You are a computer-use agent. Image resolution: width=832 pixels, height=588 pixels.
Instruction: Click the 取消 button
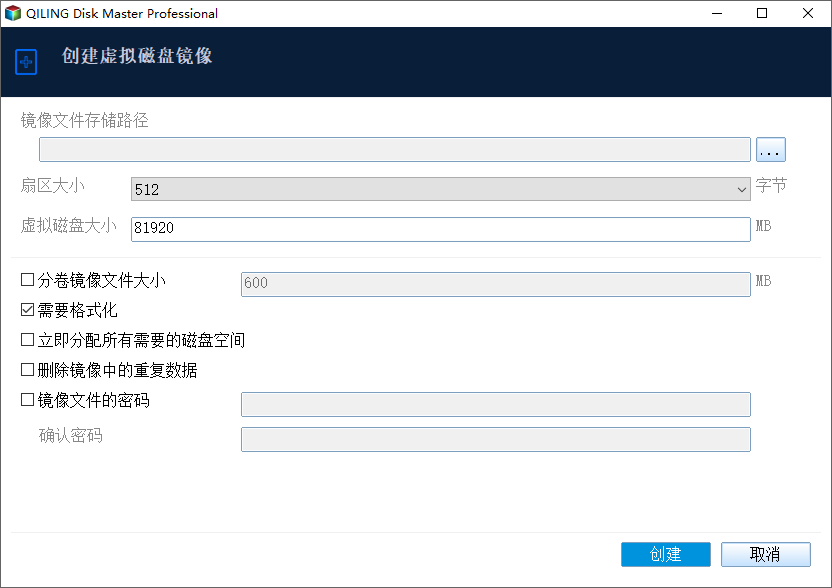point(765,554)
